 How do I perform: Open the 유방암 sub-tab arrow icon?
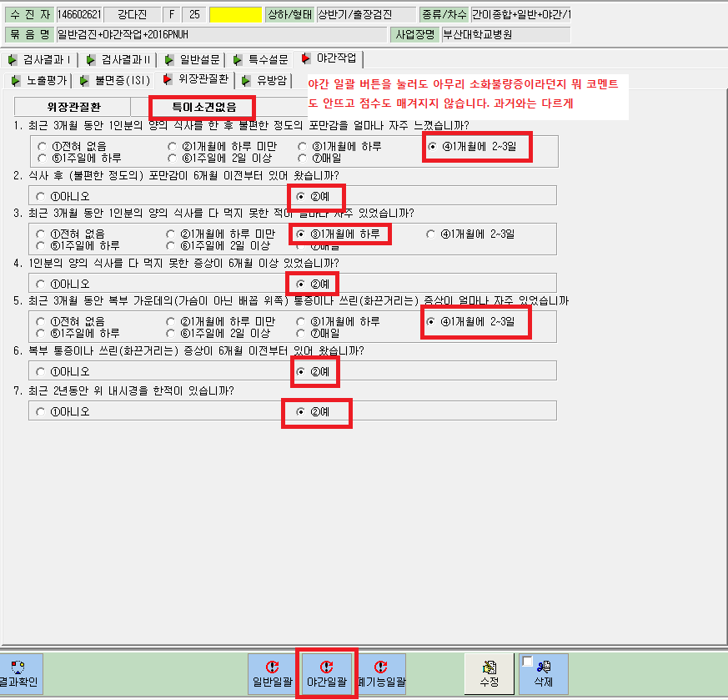click(246, 81)
